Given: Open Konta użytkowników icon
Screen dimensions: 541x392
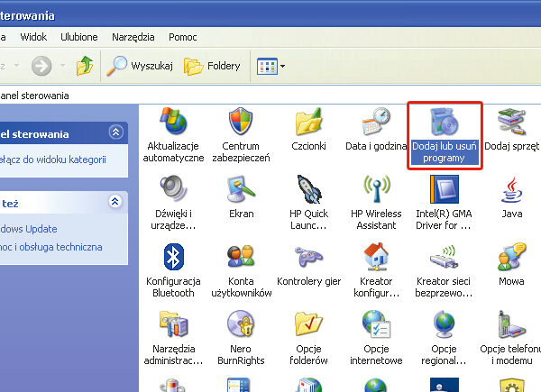Looking at the screenshot, I should click(x=241, y=260).
